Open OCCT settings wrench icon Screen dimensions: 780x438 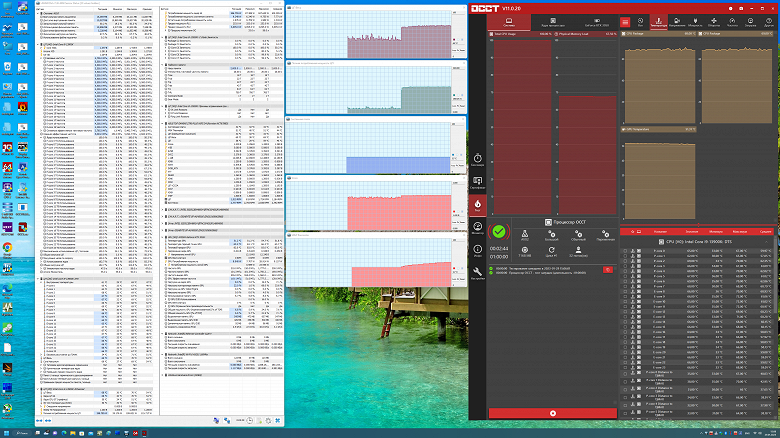coord(478,273)
